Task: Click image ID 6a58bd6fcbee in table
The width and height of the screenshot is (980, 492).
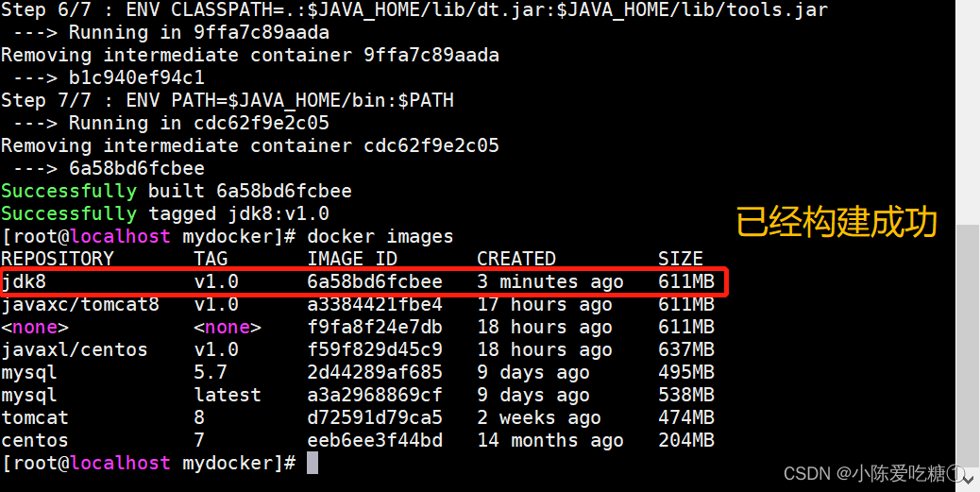Action: click(x=375, y=282)
